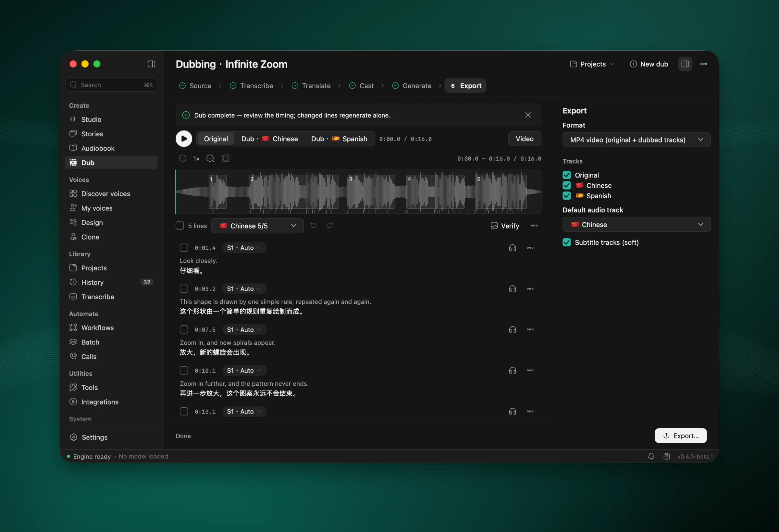Click the New dub button
Viewport: 779px width, 532px height.
(649, 64)
